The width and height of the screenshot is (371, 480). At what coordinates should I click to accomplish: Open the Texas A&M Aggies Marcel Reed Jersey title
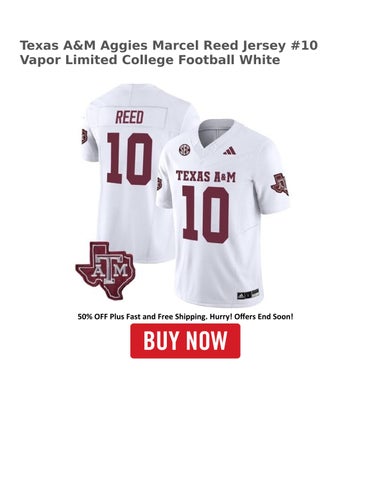tap(169, 45)
